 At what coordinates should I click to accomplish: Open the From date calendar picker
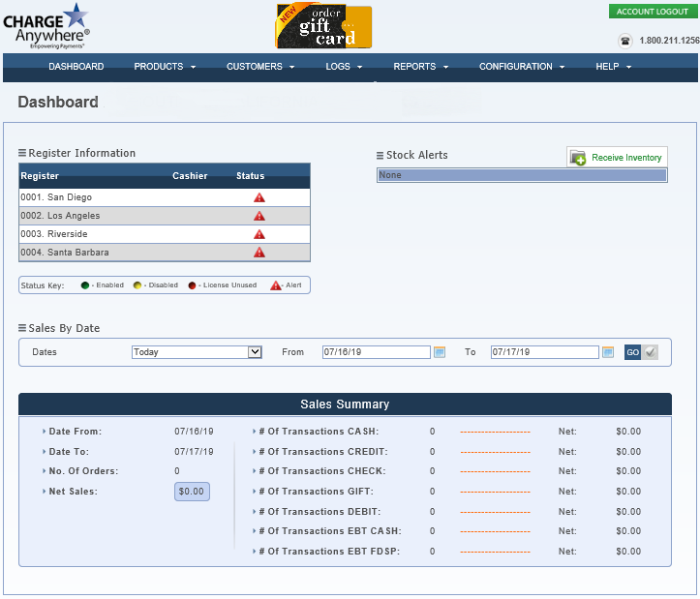(440, 352)
